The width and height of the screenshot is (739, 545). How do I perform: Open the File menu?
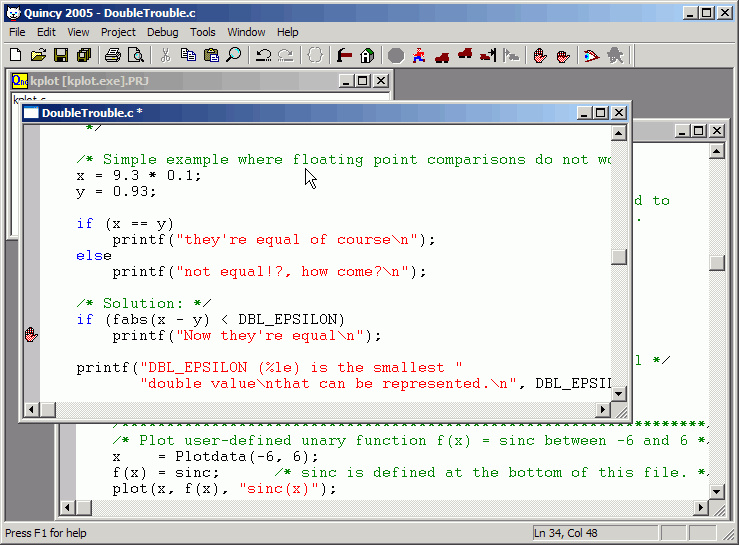pyautogui.click(x=17, y=32)
